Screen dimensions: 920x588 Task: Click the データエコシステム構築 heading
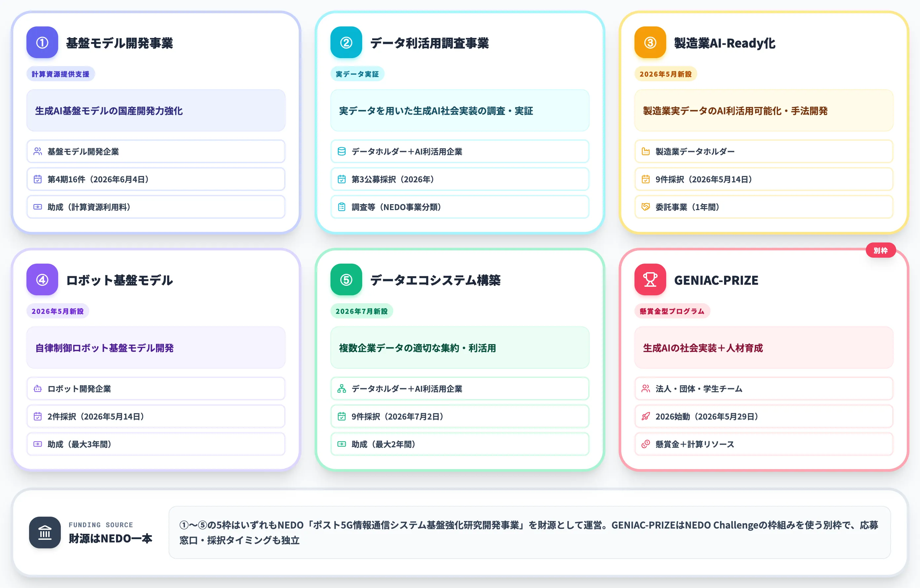pos(435,280)
